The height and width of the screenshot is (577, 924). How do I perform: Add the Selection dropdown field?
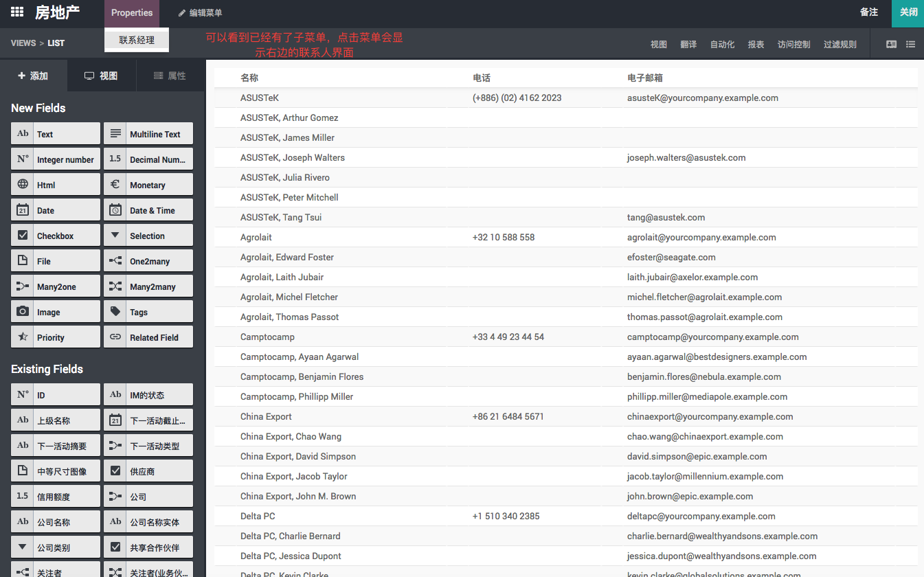pos(148,236)
